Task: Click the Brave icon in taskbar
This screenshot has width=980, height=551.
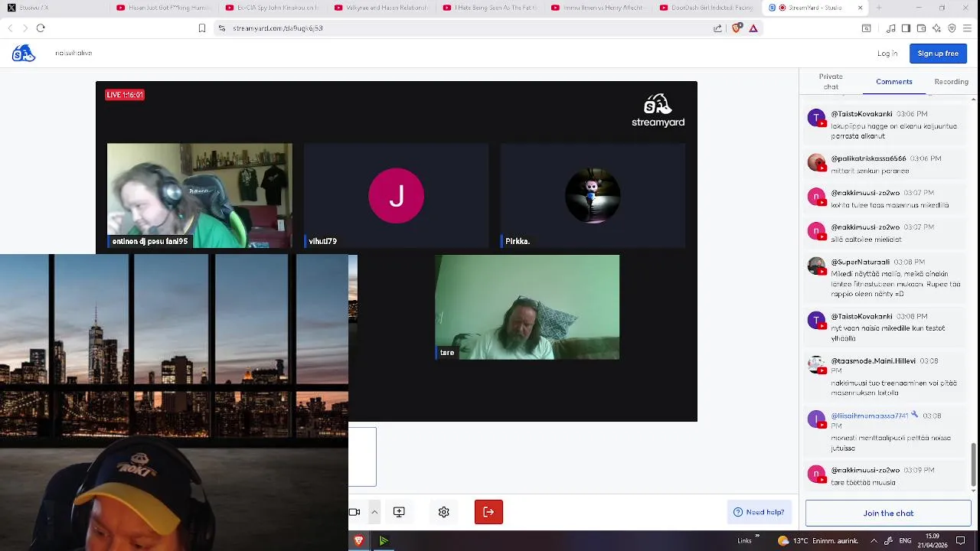Action: (358, 541)
